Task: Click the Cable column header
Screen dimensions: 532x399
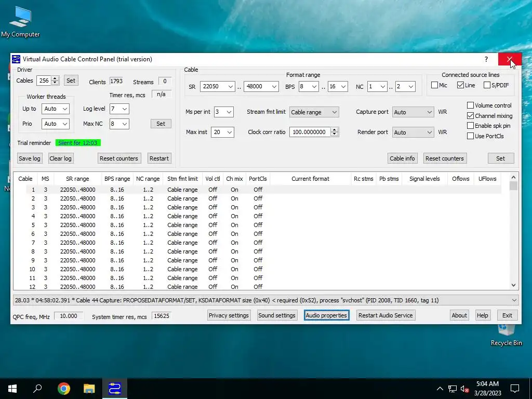Action: (x=25, y=179)
